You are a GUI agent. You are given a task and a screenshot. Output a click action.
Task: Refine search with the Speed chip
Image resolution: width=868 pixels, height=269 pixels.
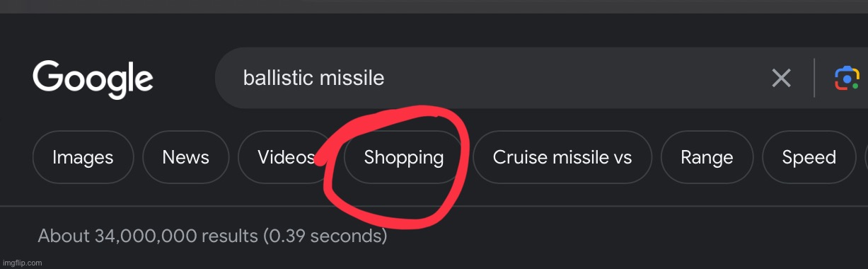809,157
